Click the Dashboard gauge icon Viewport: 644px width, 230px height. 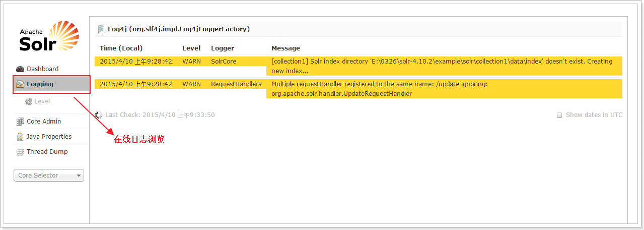click(x=20, y=69)
